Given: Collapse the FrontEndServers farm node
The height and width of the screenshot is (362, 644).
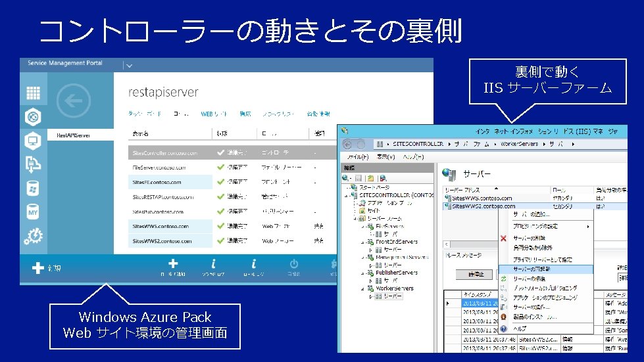Looking at the screenshot, I should coord(362,242).
